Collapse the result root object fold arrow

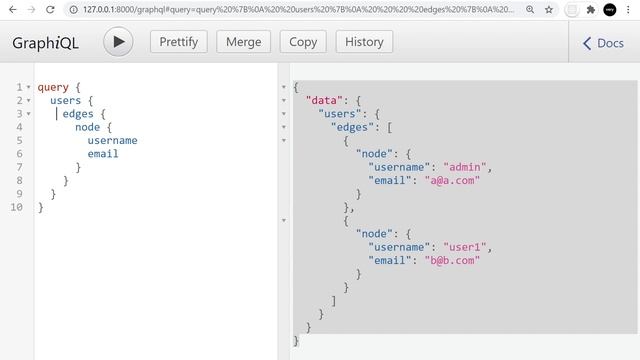284,87
